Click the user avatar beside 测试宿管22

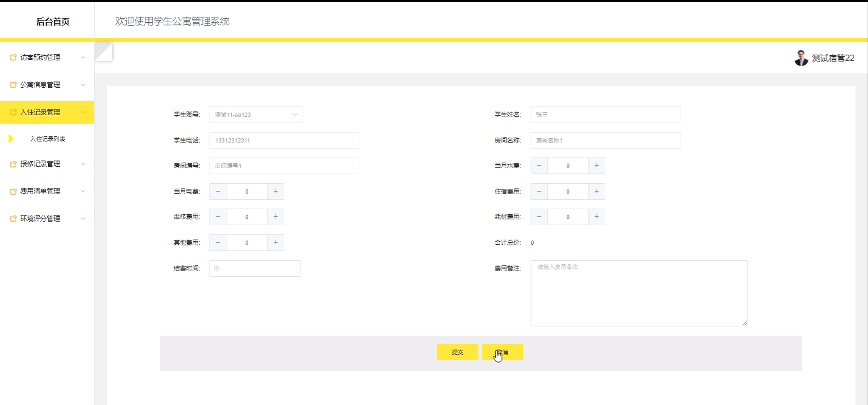coord(801,58)
